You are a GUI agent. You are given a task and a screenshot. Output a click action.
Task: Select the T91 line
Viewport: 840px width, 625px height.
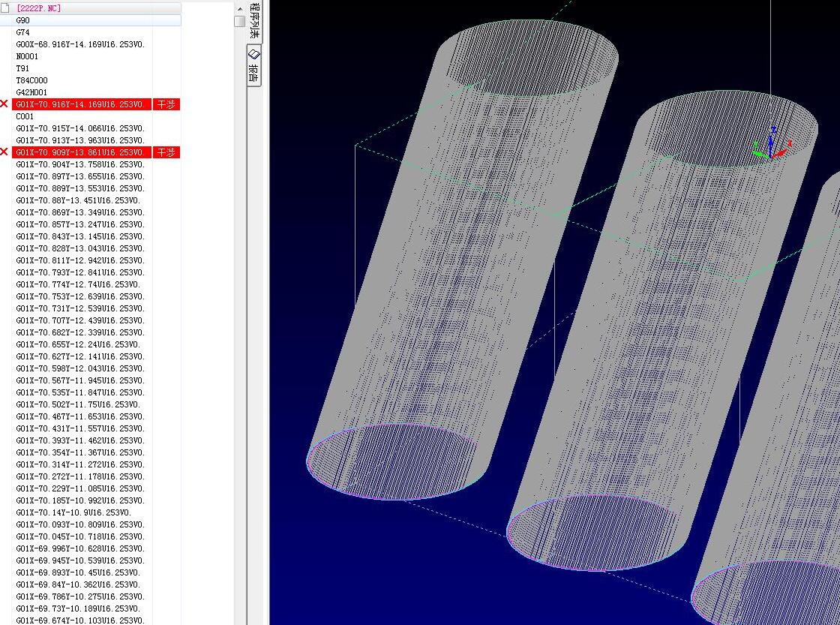pos(22,68)
